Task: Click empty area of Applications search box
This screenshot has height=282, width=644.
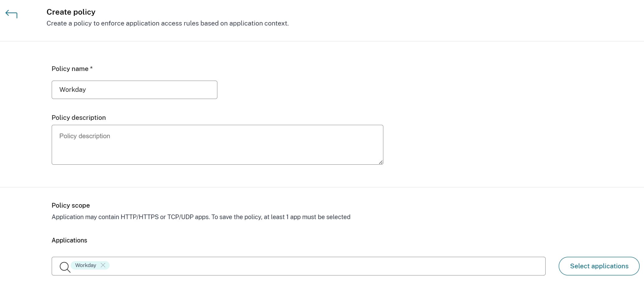Action: click(x=311, y=266)
